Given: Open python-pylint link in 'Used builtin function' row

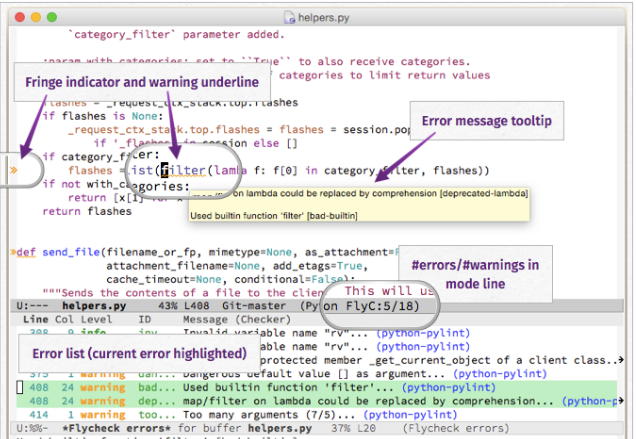Looking at the screenshot, I should coord(449,387).
